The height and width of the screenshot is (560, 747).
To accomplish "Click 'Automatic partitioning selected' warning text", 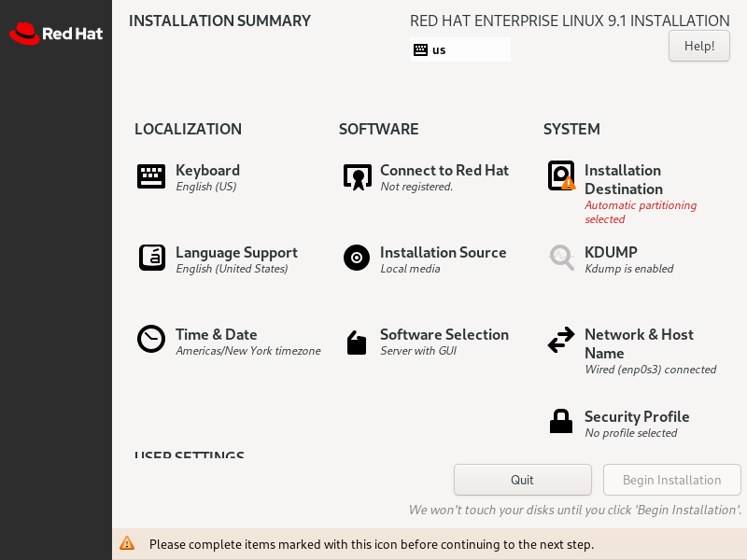I will coord(641,212).
